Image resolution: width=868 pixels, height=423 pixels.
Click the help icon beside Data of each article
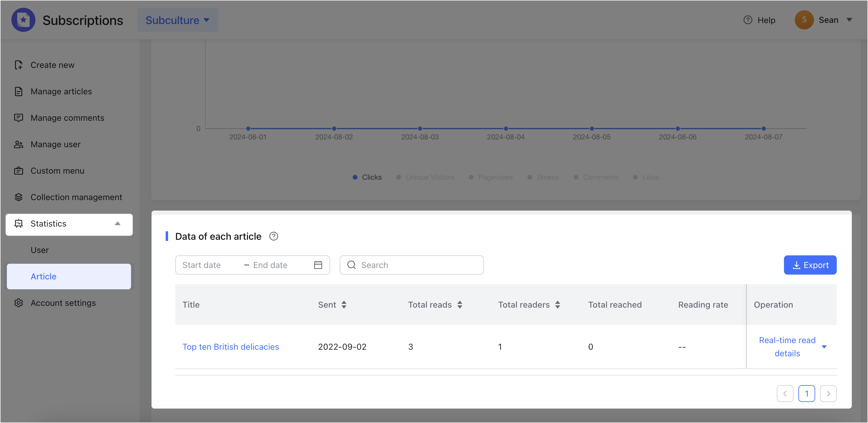coord(274,236)
